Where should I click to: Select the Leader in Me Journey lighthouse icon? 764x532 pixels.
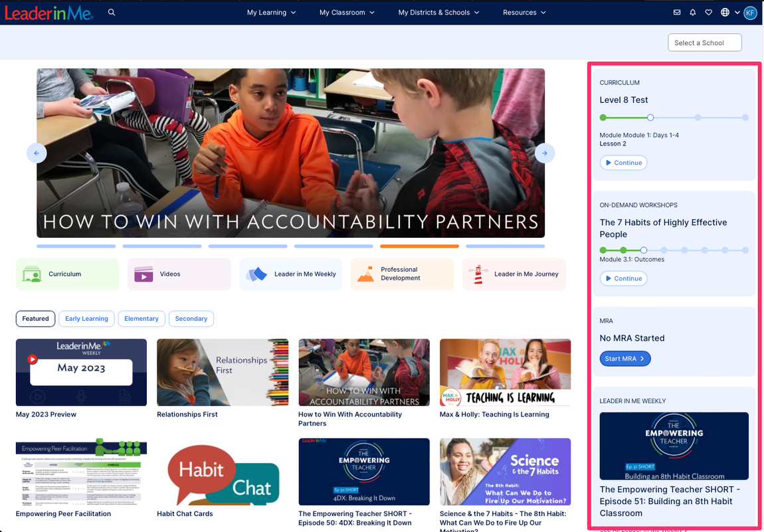476,274
